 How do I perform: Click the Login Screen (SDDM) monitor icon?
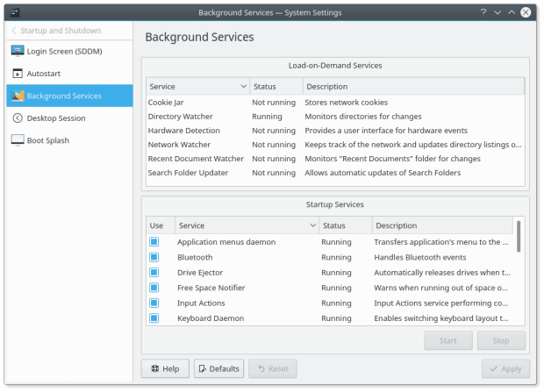(18, 51)
